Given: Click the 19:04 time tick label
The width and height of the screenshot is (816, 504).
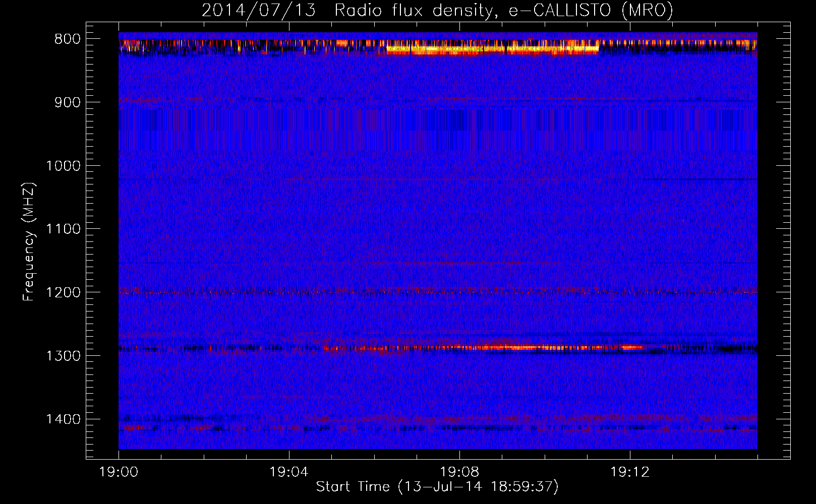Looking at the screenshot, I should (x=289, y=472).
